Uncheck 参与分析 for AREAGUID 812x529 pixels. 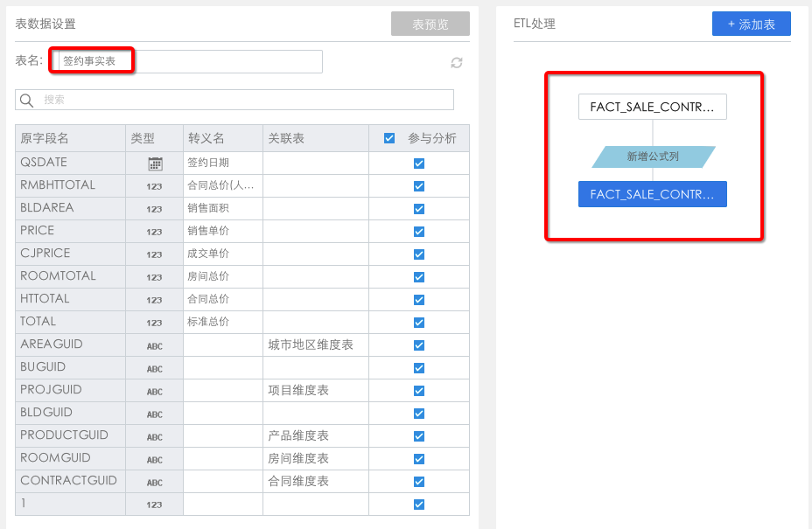tap(419, 345)
